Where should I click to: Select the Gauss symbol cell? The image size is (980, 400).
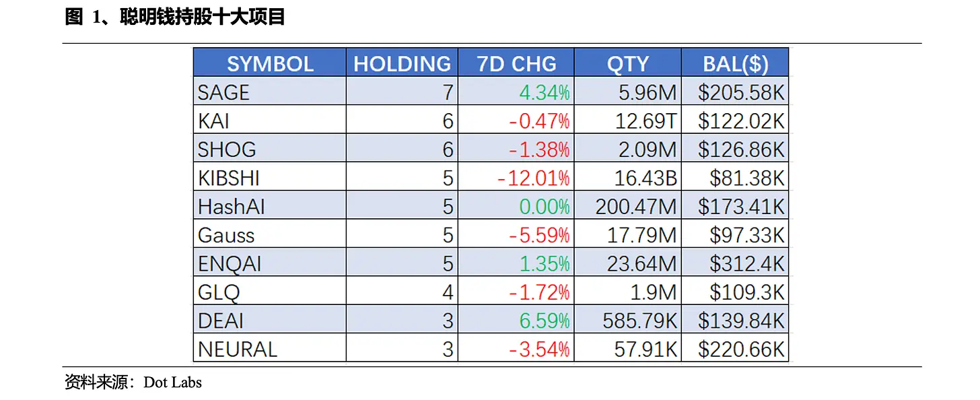[270, 234]
